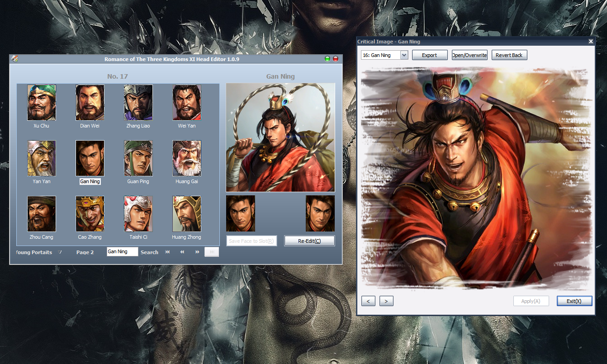The height and width of the screenshot is (364, 607).
Task: Click the right small face thumbnail
Action: point(320,213)
